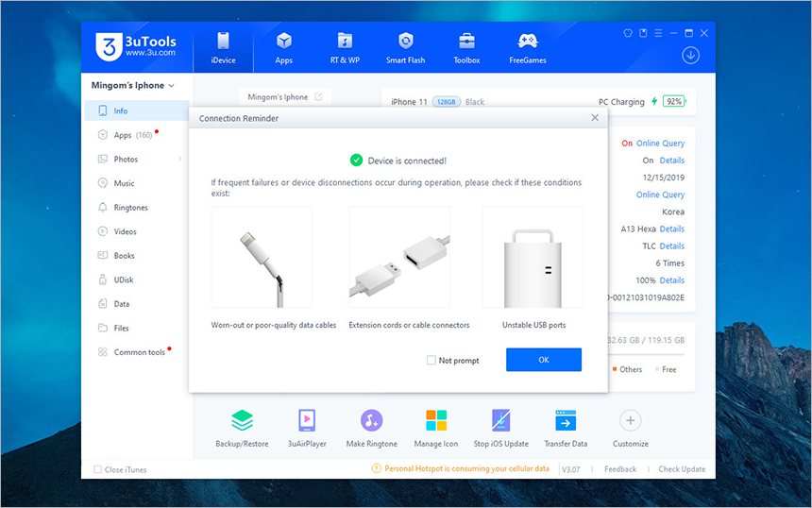Click the 92% battery indicator

tap(674, 101)
